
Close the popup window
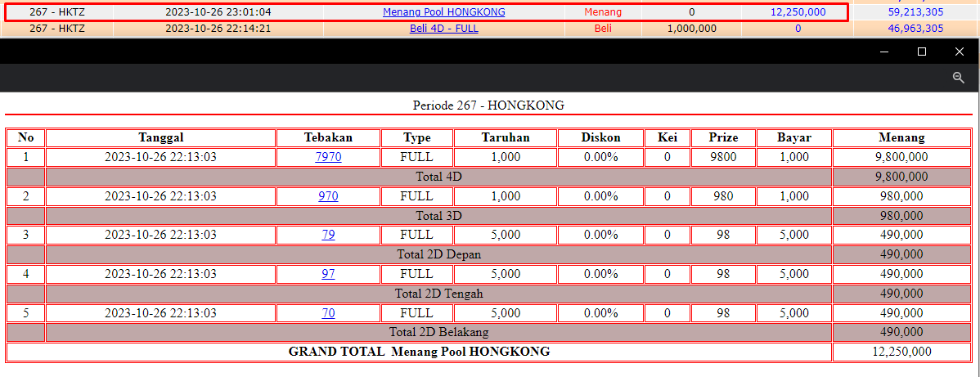click(x=960, y=52)
